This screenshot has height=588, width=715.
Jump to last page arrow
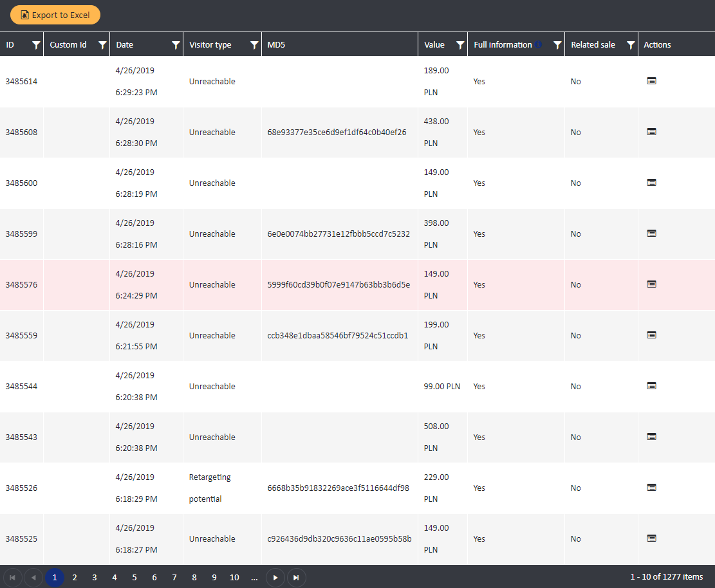click(x=296, y=578)
